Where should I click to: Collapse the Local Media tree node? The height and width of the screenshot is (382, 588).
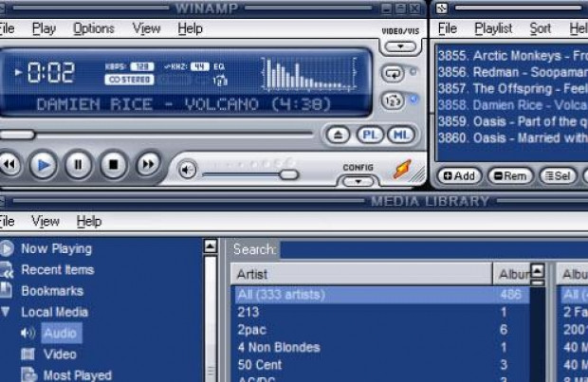click(x=6, y=311)
